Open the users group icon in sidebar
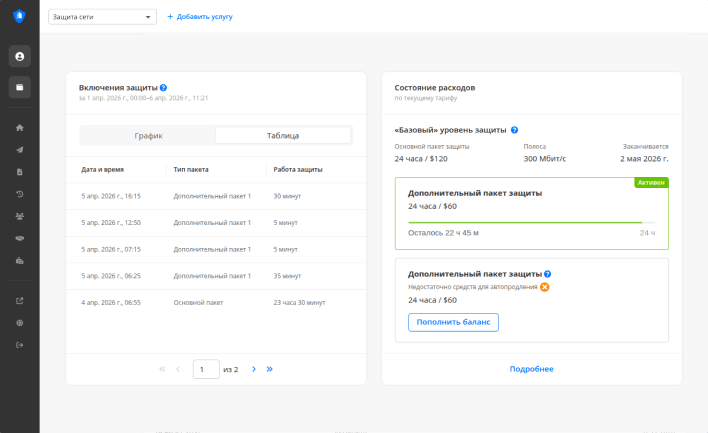Image resolution: width=708 pixels, height=433 pixels. (19, 216)
